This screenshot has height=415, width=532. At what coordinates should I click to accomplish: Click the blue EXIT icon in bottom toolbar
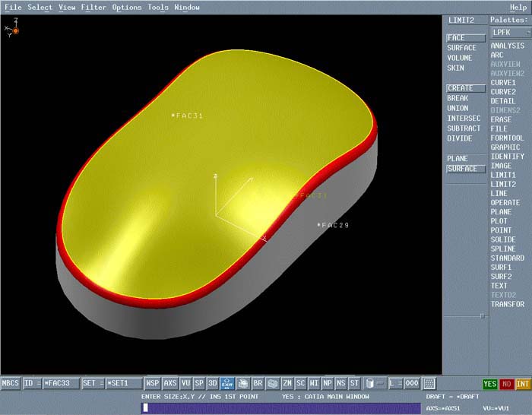pos(227,384)
